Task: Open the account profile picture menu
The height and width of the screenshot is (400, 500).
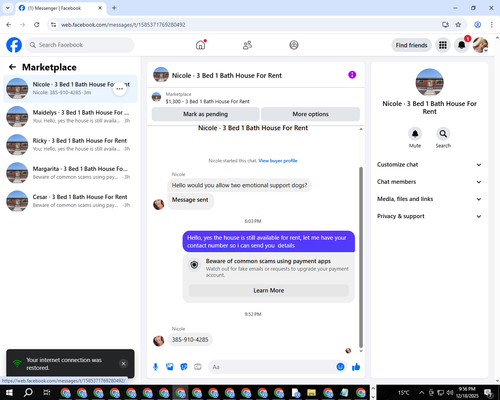Action: (481, 45)
